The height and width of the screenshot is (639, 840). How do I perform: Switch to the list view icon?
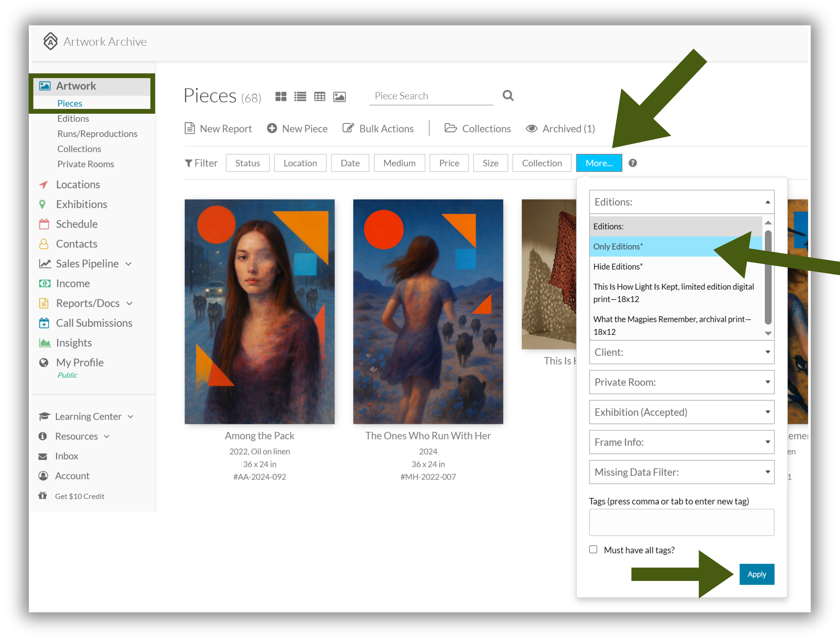300,96
